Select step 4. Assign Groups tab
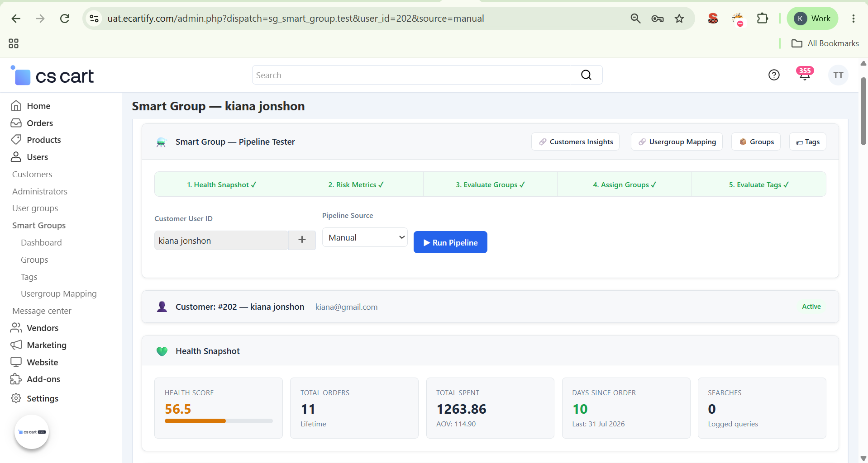The height and width of the screenshot is (463, 868). point(625,184)
